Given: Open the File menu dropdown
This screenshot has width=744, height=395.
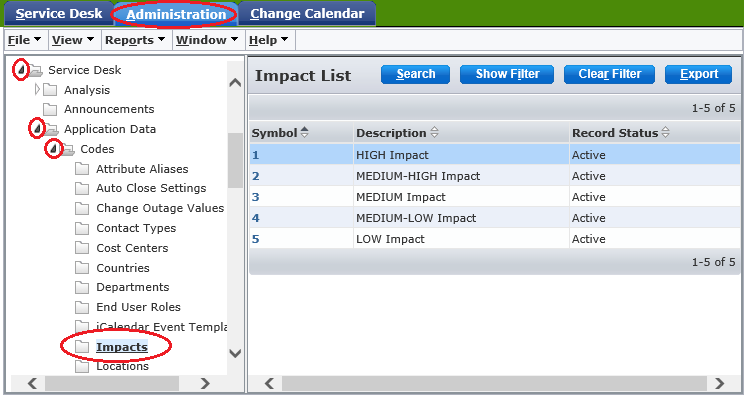Looking at the screenshot, I should point(24,40).
